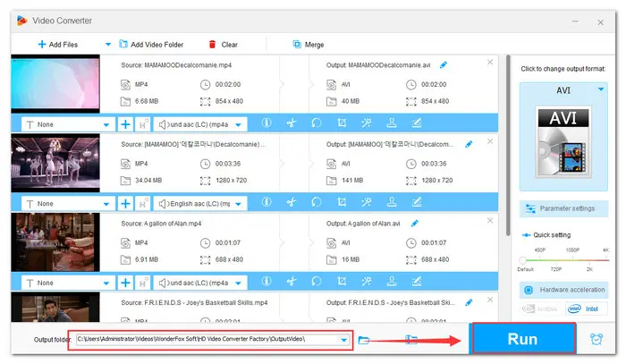
Task: Select the A gallon of Alan thumbnail
Action: click(55, 241)
